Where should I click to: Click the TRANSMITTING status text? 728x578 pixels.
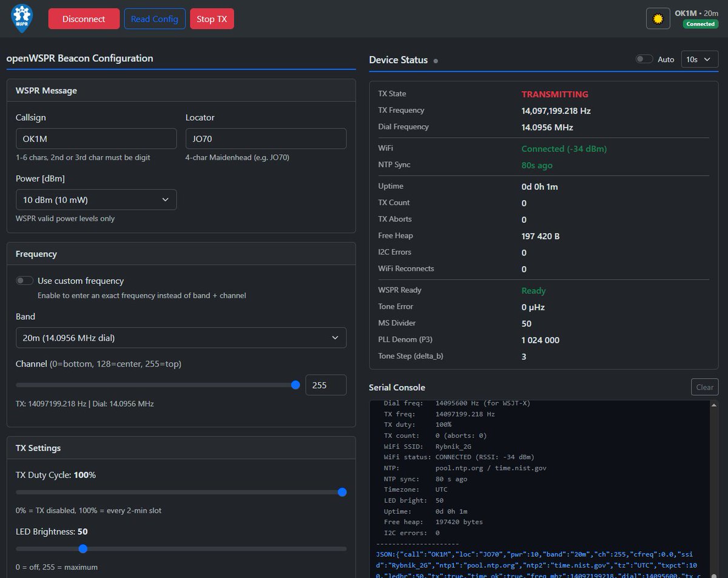pos(555,94)
